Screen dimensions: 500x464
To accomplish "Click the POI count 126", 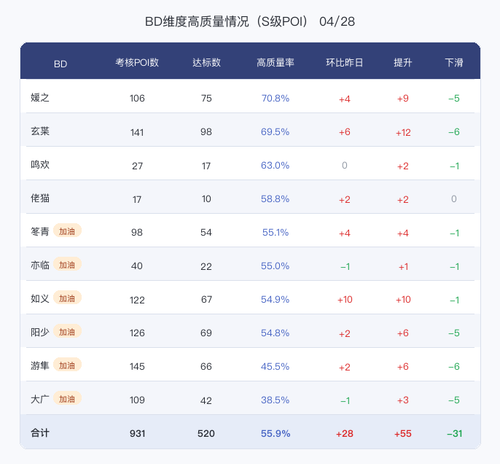I will (x=137, y=333).
